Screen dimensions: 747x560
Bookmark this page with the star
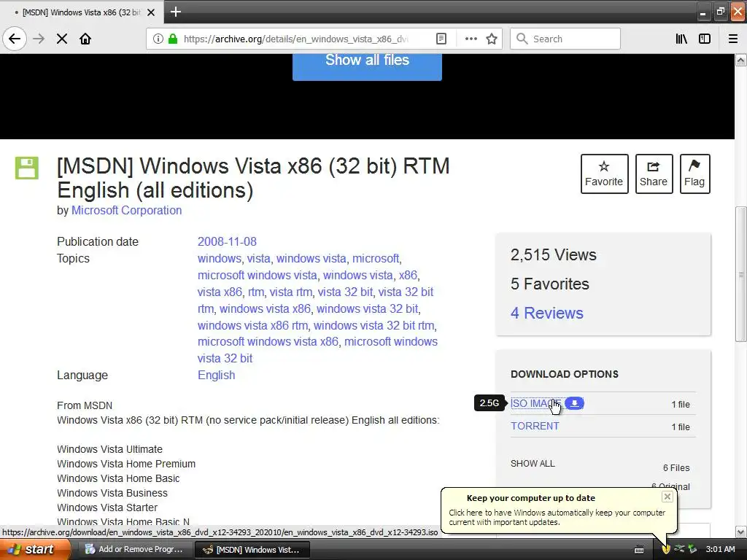pyautogui.click(x=492, y=39)
